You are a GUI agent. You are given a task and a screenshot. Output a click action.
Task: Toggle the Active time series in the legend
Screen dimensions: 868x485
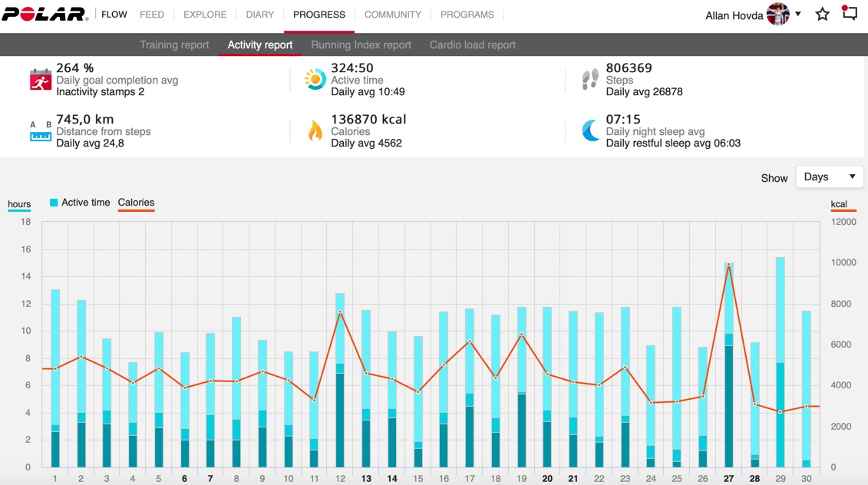(79, 202)
